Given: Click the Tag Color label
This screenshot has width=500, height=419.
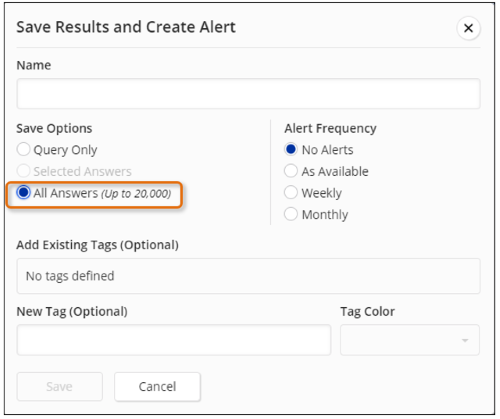Looking at the screenshot, I should [x=367, y=312].
